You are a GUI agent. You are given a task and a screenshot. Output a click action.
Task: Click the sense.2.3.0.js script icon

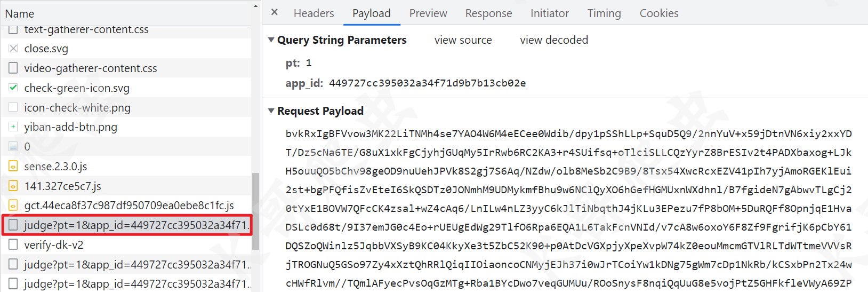[x=13, y=166]
